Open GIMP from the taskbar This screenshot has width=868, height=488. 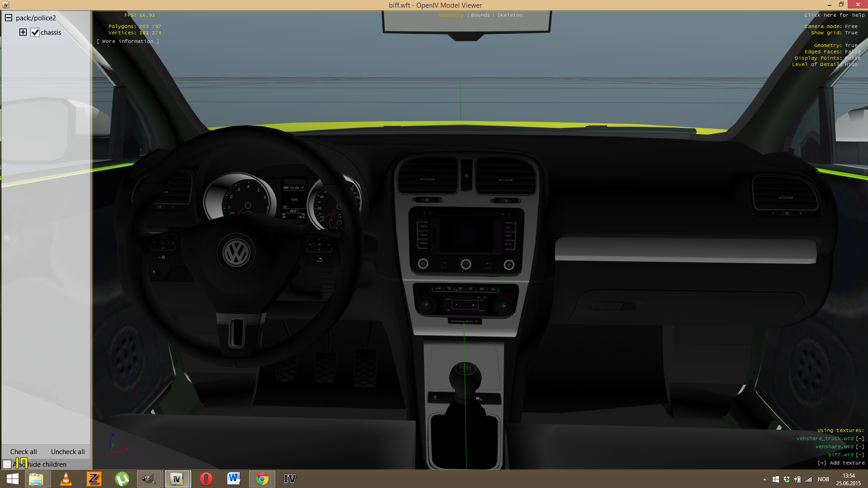pyautogui.click(x=149, y=479)
